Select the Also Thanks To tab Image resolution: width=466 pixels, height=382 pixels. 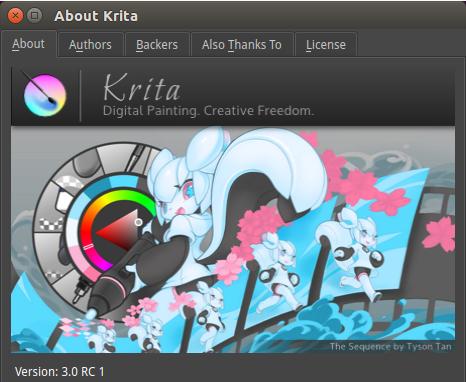pyautogui.click(x=242, y=45)
